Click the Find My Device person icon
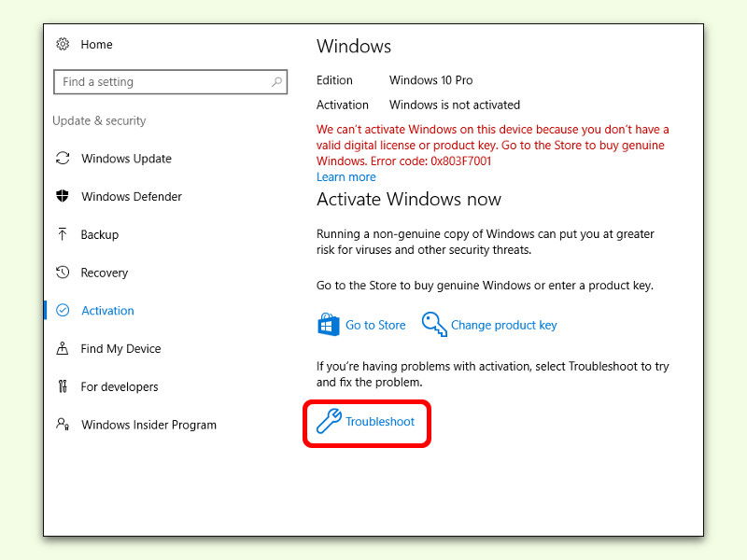The width and height of the screenshot is (747, 560). point(63,348)
